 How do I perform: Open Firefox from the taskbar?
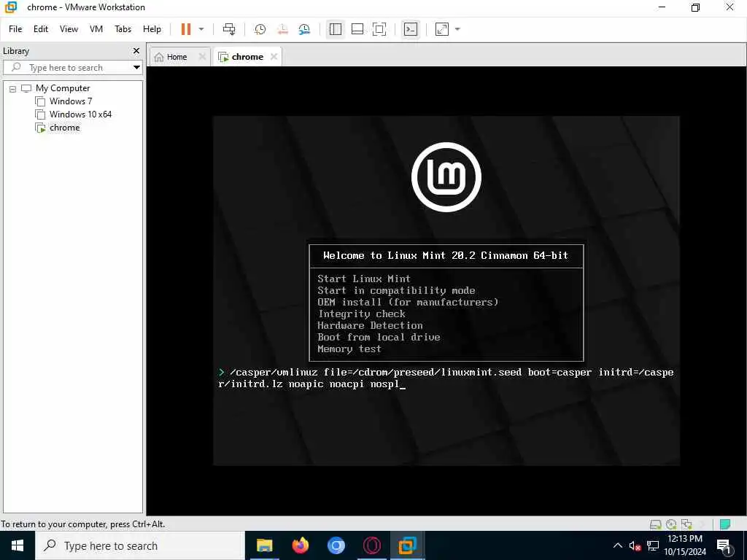pos(300,545)
